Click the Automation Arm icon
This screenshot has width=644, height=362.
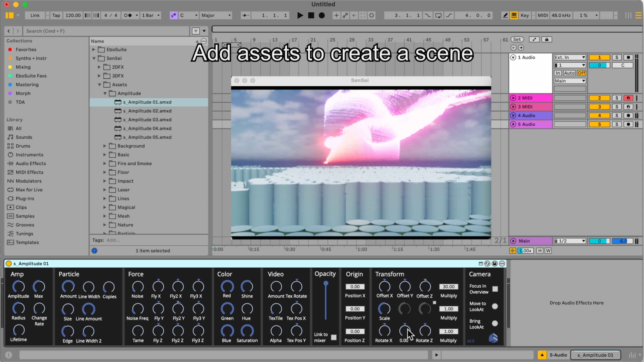(345, 16)
